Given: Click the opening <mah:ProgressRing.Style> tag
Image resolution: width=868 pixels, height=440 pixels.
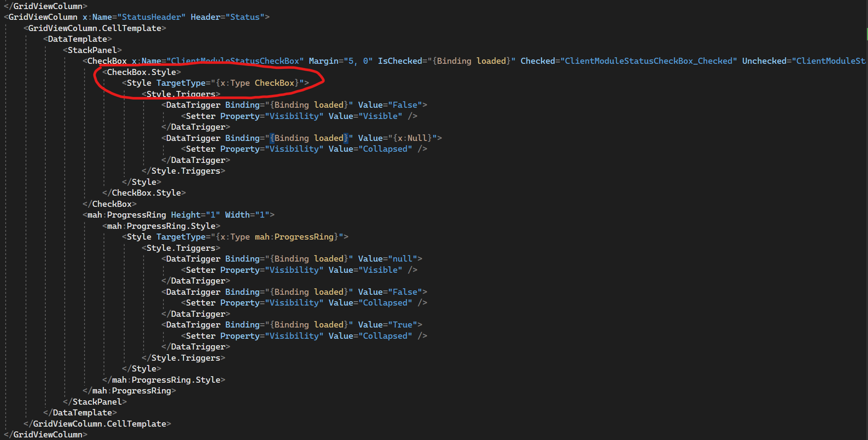Looking at the screenshot, I should 161,226.
